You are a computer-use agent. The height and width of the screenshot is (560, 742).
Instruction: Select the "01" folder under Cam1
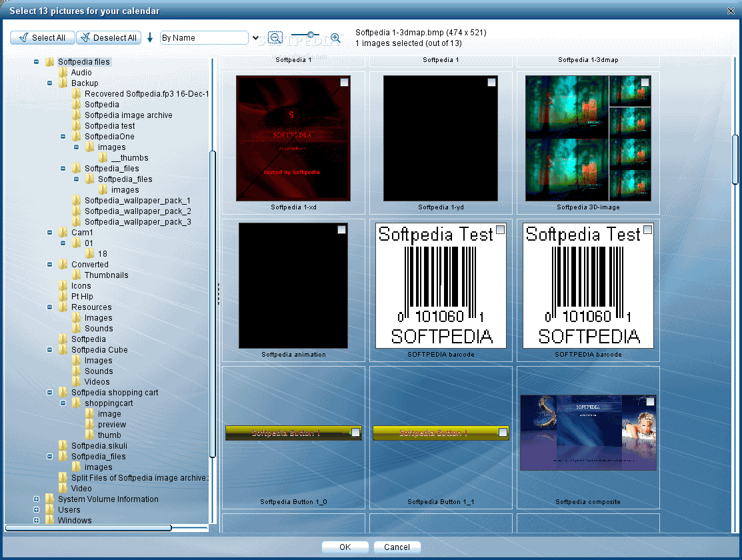89,243
